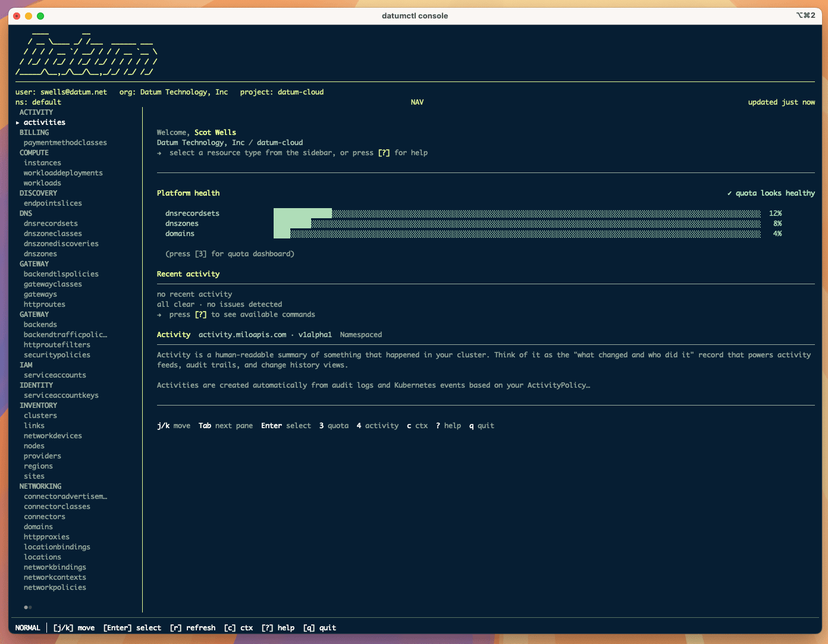
Task: Click the '? help' shortcut in content pane
Action: click(x=448, y=426)
